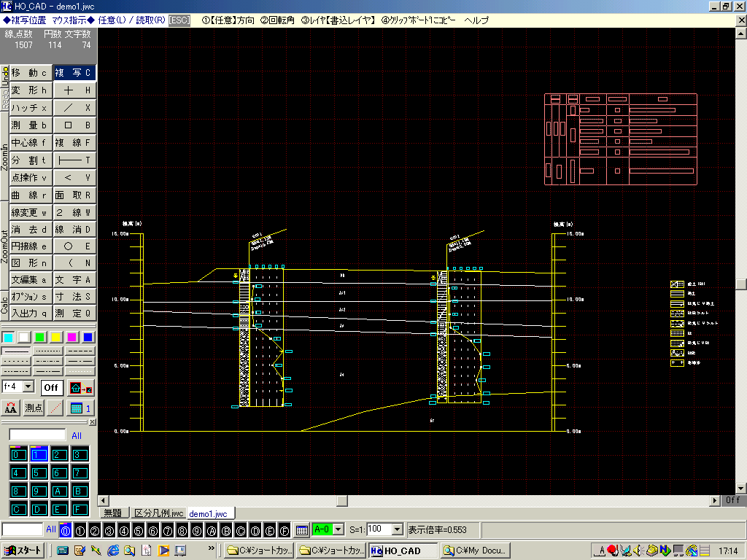
Task: Select layer 2 in layer grid
Action: 59,455
